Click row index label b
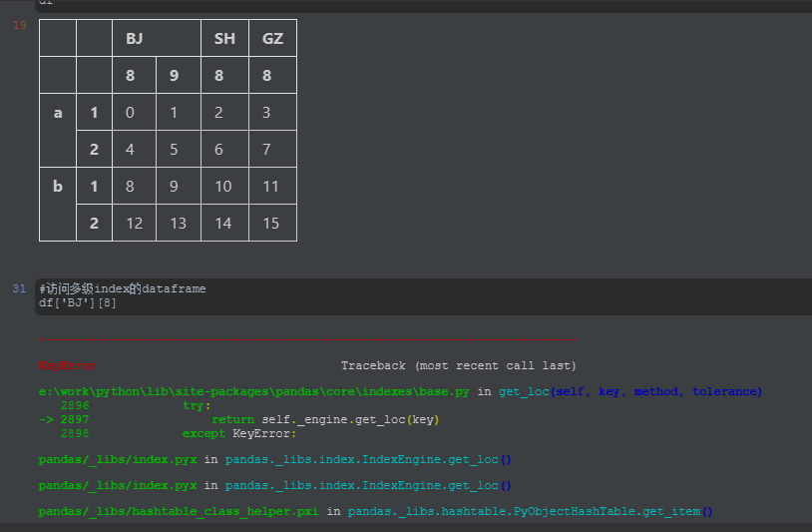Screen dimensions: 812x532 (x=58, y=204)
